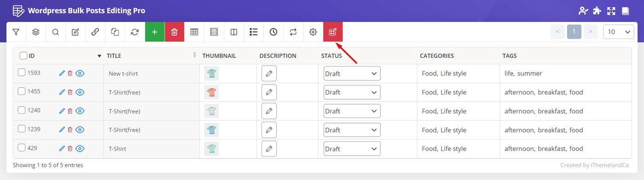Image resolution: width=644 pixels, height=180 pixels.
Task: Click the user check icon in header
Action: coord(584,11)
